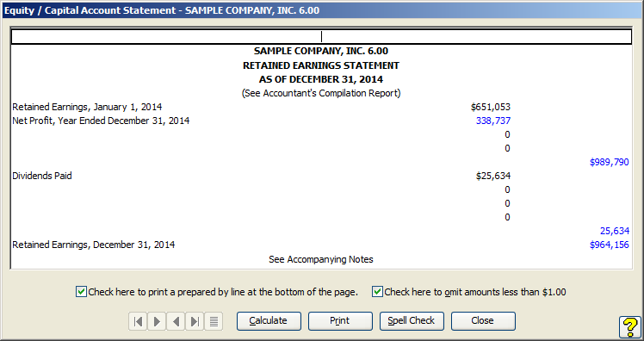Open the record list lines icon

point(214,321)
